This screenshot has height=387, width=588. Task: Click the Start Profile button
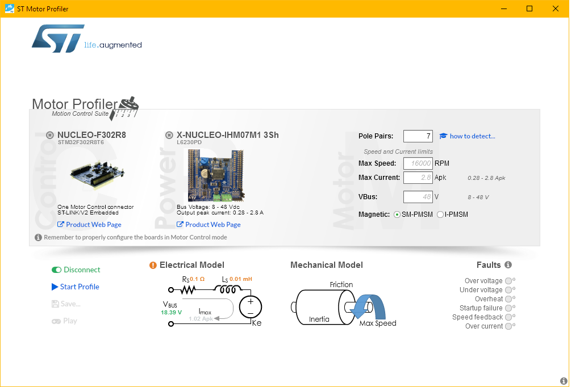[x=76, y=287]
